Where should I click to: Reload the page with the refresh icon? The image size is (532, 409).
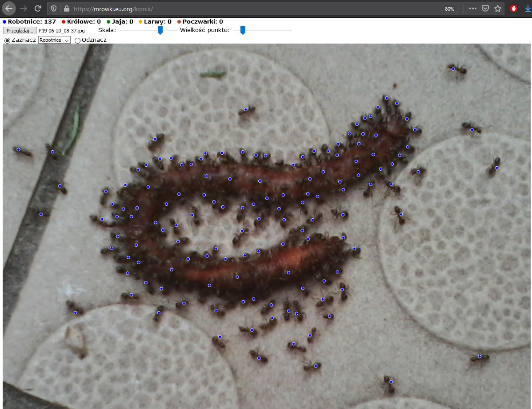coord(38,8)
